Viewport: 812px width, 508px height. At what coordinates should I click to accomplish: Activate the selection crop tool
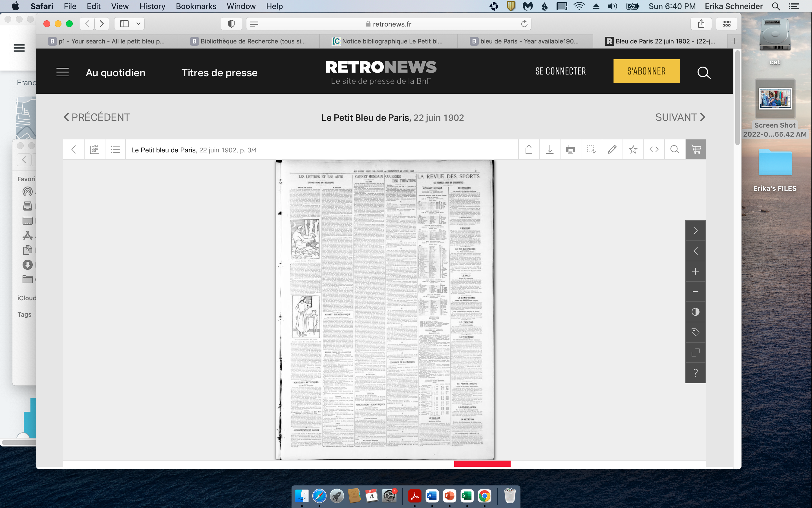591,150
